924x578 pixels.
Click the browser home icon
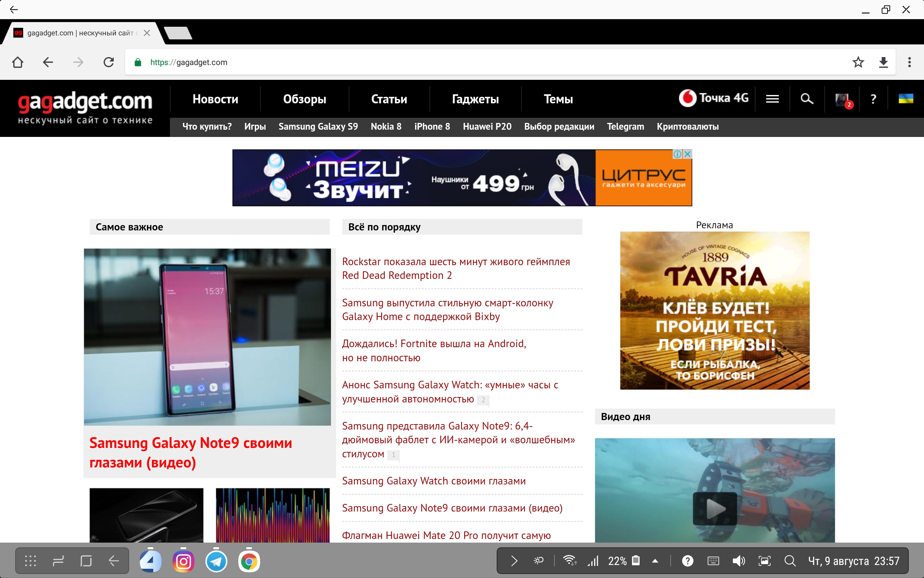tap(18, 62)
